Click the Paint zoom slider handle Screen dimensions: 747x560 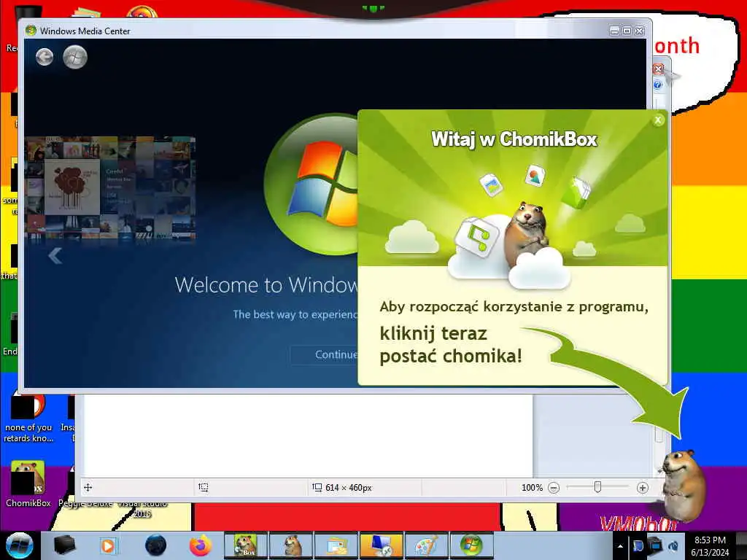click(597, 487)
